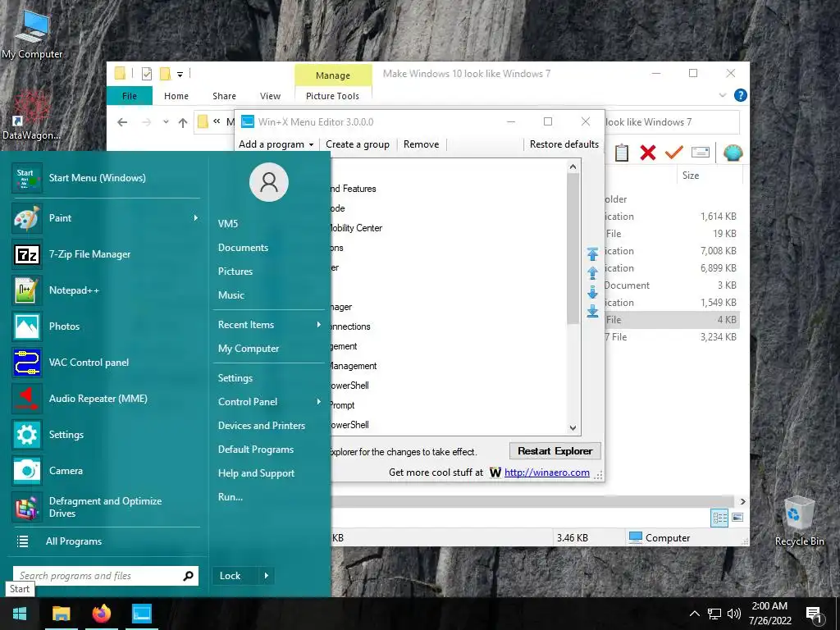Viewport: 840px width, 630px height.
Task: Open the Settings app with gear icon
Action: pyautogui.click(x=105, y=435)
